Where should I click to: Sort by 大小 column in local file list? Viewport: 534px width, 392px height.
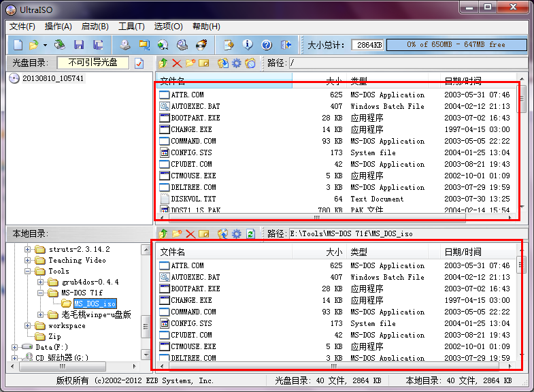click(x=319, y=252)
